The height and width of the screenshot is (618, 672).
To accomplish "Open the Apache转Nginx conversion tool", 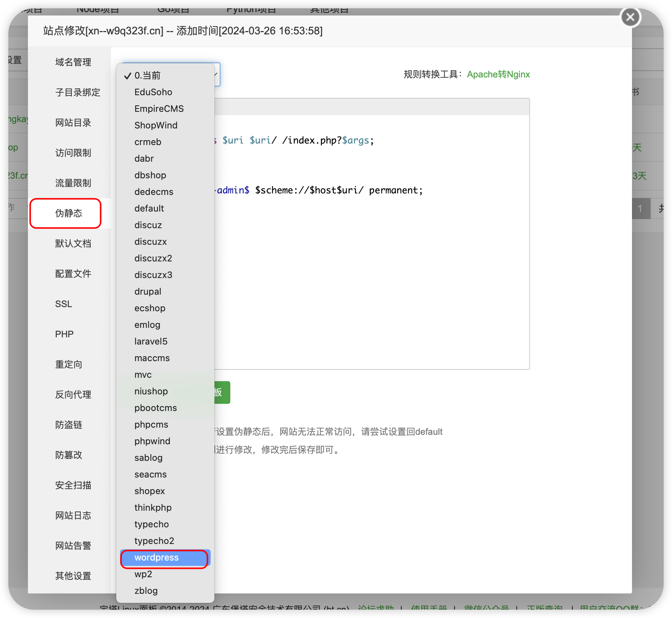I will [498, 74].
